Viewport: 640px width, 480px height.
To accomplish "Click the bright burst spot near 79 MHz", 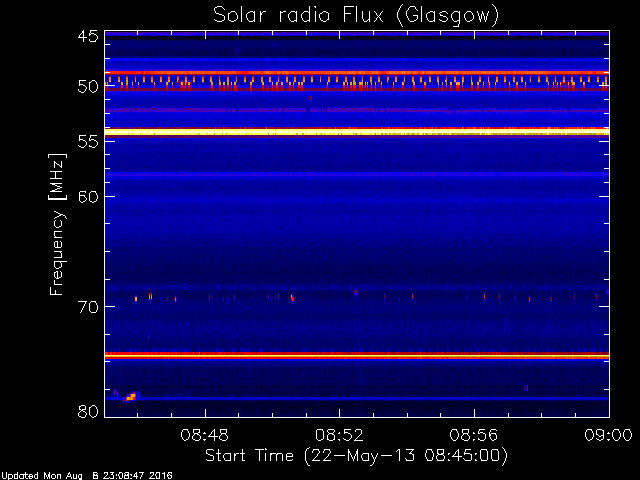I will click(131, 397).
